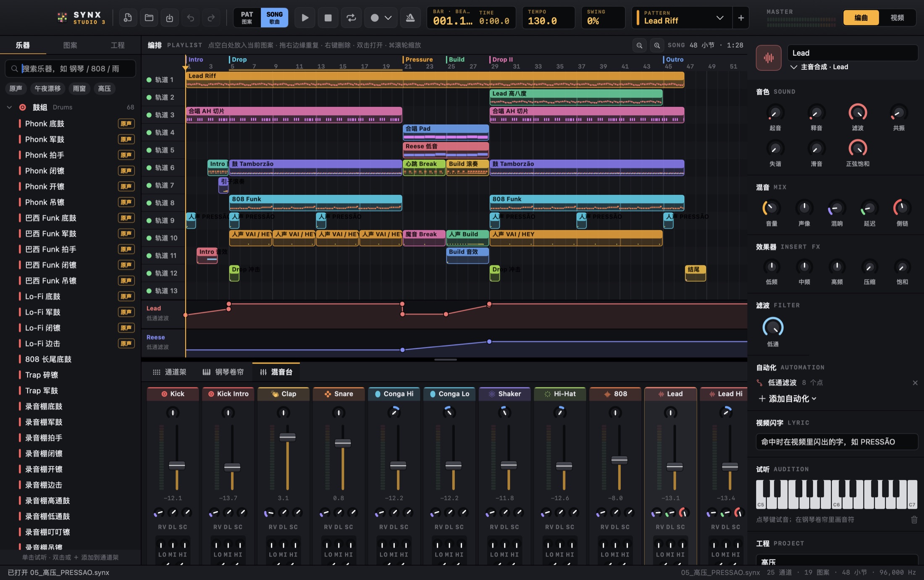This screenshot has width=924, height=580.
Task: Click the new project file icon
Action: point(128,18)
